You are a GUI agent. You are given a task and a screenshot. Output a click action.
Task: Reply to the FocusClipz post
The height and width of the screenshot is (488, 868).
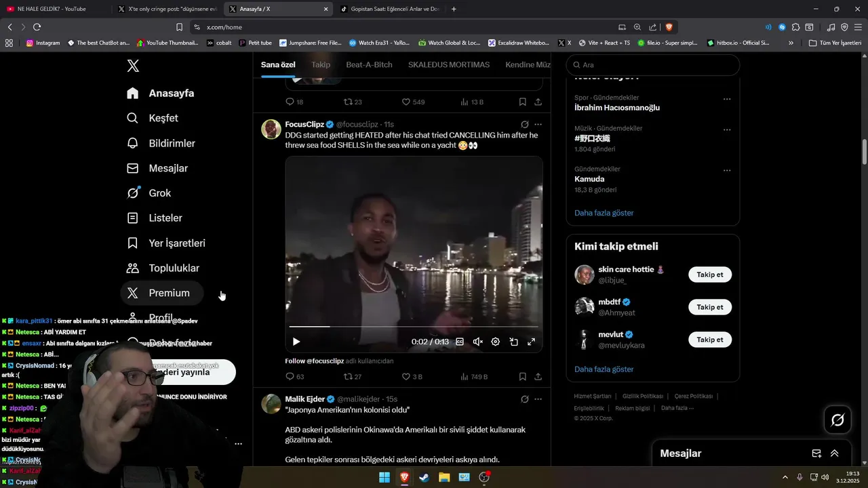click(x=295, y=376)
